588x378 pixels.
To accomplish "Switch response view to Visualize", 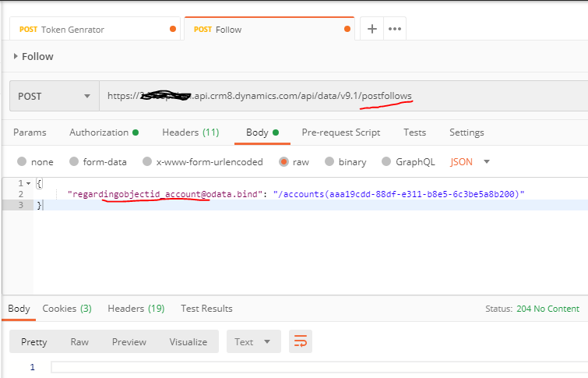I will [x=188, y=342].
